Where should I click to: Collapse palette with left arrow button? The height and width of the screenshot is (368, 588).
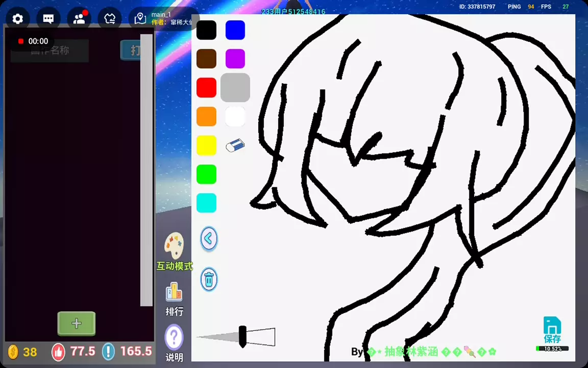click(x=209, y=239)
